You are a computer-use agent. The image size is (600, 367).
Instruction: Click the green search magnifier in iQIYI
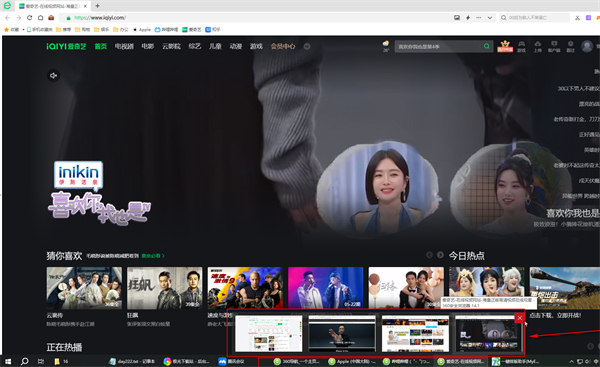[x=486, y=46]
